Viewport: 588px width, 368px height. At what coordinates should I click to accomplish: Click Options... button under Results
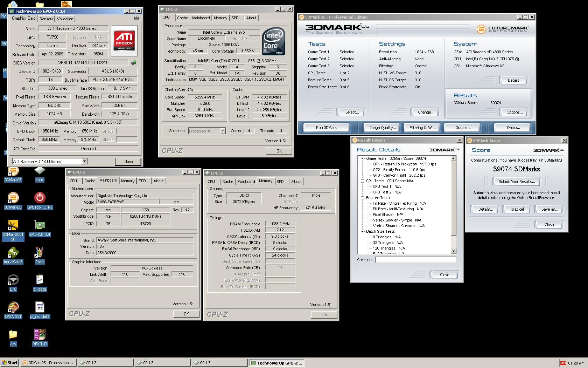coord(514,112)
